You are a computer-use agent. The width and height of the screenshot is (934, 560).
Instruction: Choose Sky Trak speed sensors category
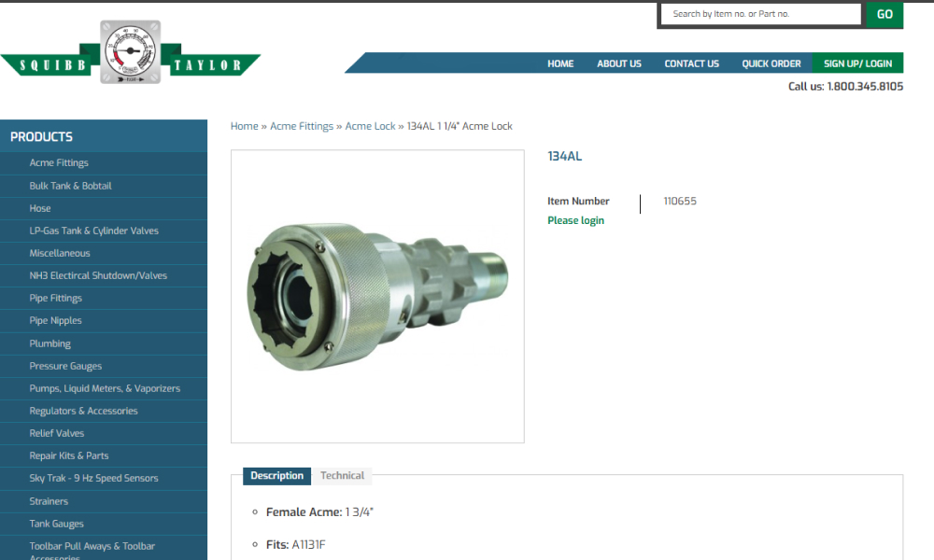pyautogui.click(x=93, y=478)
